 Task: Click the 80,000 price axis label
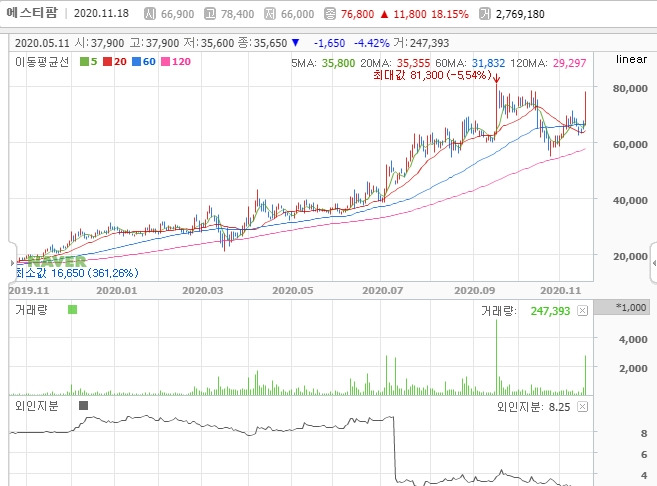(630, 88)
